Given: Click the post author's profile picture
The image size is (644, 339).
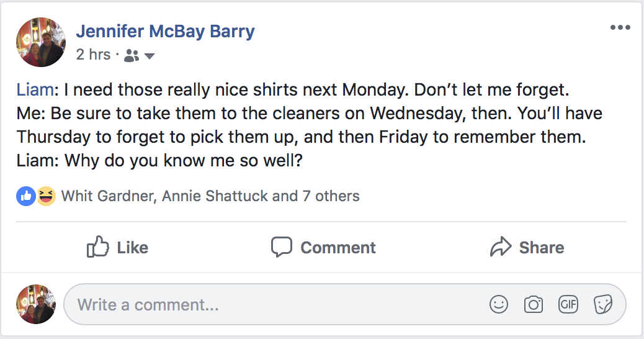Looking at the screenshot, I should tap(41, 42).
